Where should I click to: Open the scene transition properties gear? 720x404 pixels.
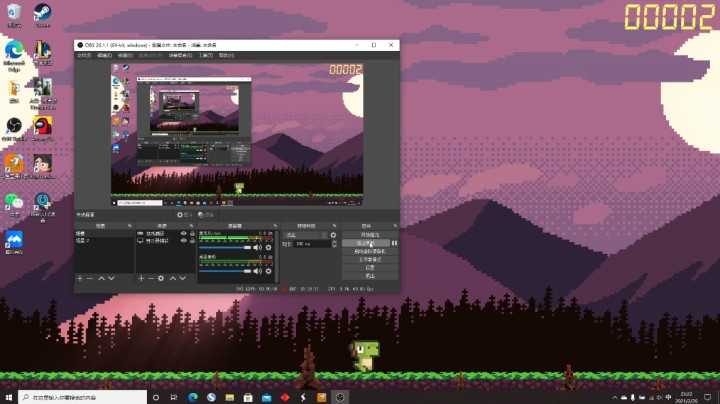333,235
